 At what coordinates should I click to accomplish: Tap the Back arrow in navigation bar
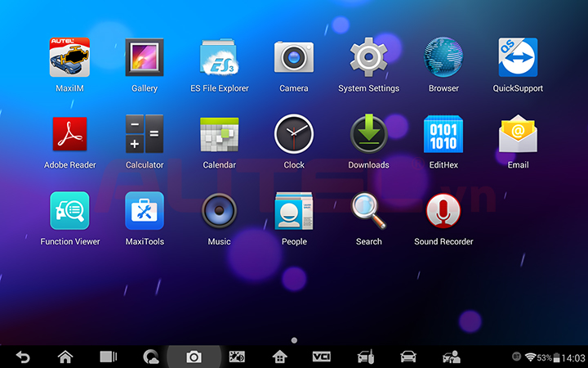(x=23, y=357)
